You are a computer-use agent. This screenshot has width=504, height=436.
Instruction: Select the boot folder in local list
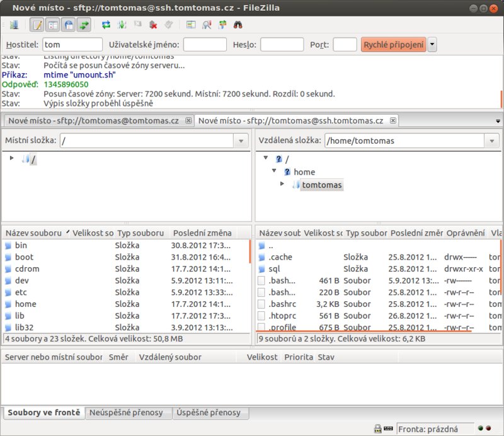click(24, 257)
